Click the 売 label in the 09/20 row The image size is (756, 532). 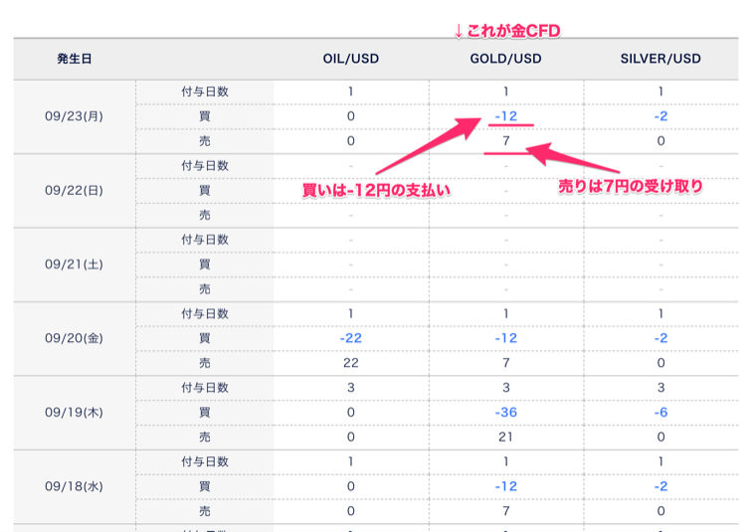[205, 363]
